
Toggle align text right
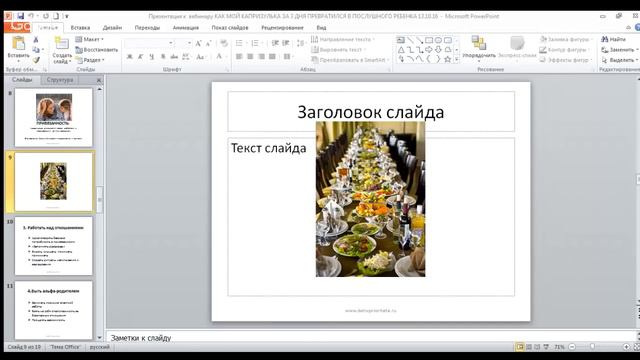click(261, 57)
